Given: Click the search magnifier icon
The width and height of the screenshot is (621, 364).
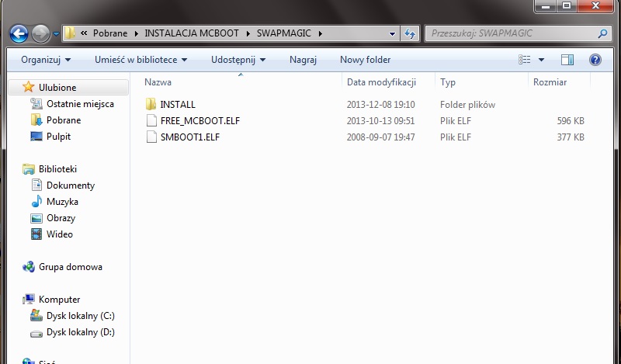Looking at the screenshot, I should [x=603, y=33].
